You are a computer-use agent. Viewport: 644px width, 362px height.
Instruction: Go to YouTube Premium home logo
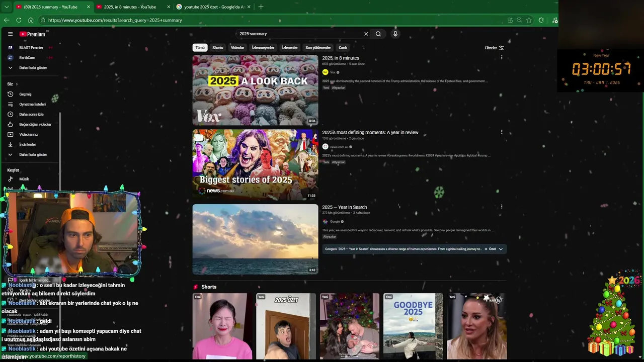click(x=33, y=34)
